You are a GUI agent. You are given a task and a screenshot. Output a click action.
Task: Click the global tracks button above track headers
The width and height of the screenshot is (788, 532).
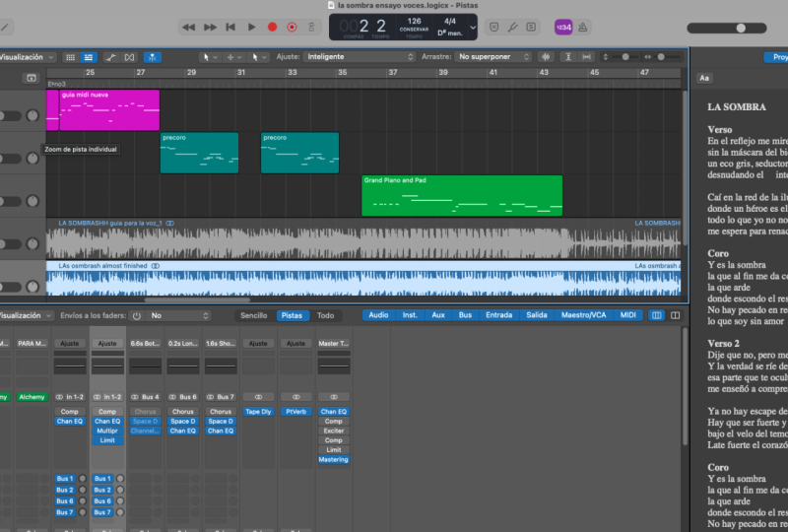(x=32, y=78)
